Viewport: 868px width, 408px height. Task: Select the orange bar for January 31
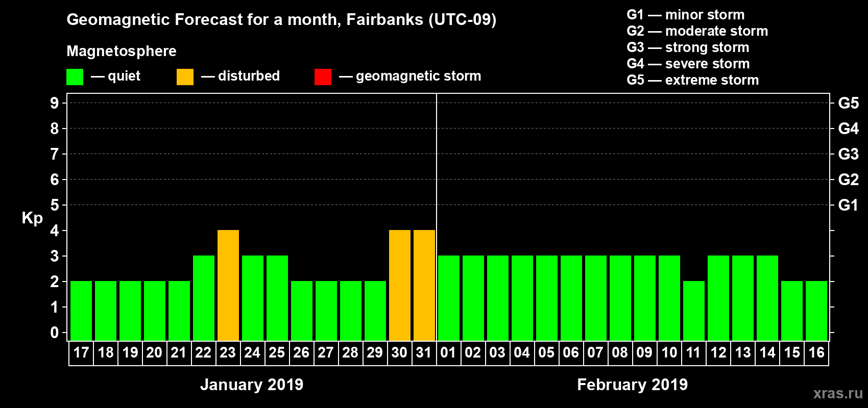(x=424, y=285)
